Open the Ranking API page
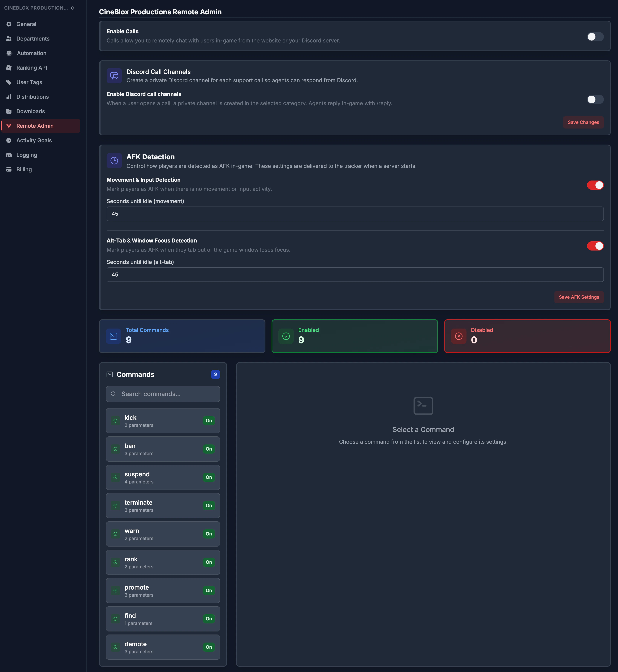 41,68
